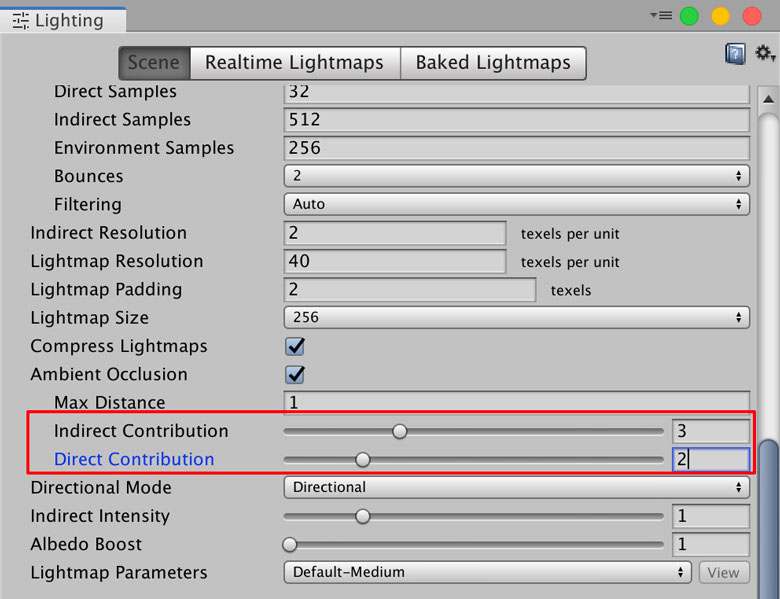The width and height of the screenshot is (780, 599).
Task: Switch to the Scene tab
Action: point(154,63)
